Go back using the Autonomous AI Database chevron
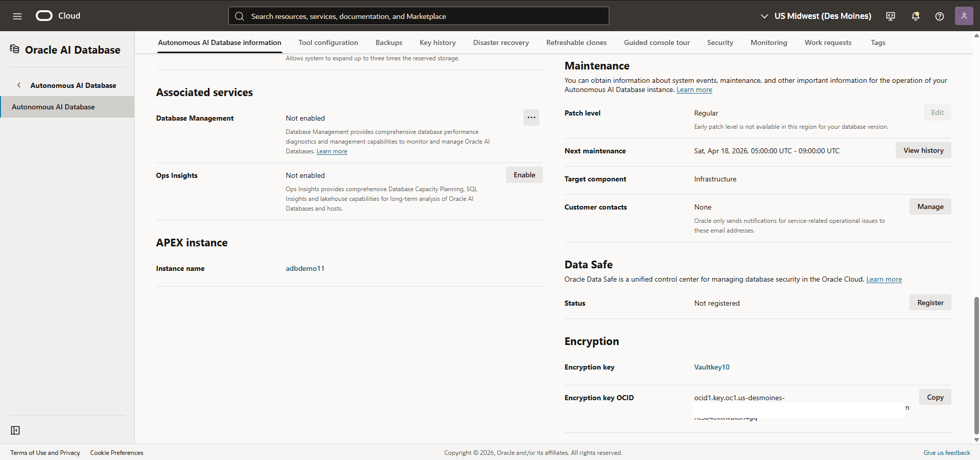Image resolution: width=980 pixels, height=460 pixels. point(19,85)
